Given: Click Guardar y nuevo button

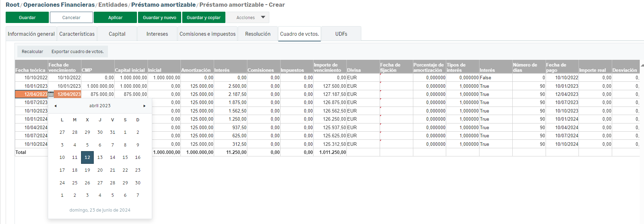Looking at the screenshot, I should (x=159, y=17).
